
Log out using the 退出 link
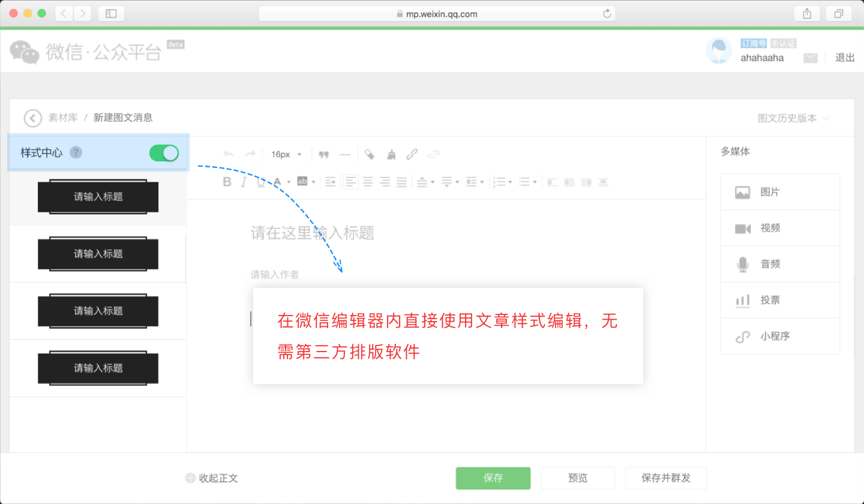tap(845, 58)
